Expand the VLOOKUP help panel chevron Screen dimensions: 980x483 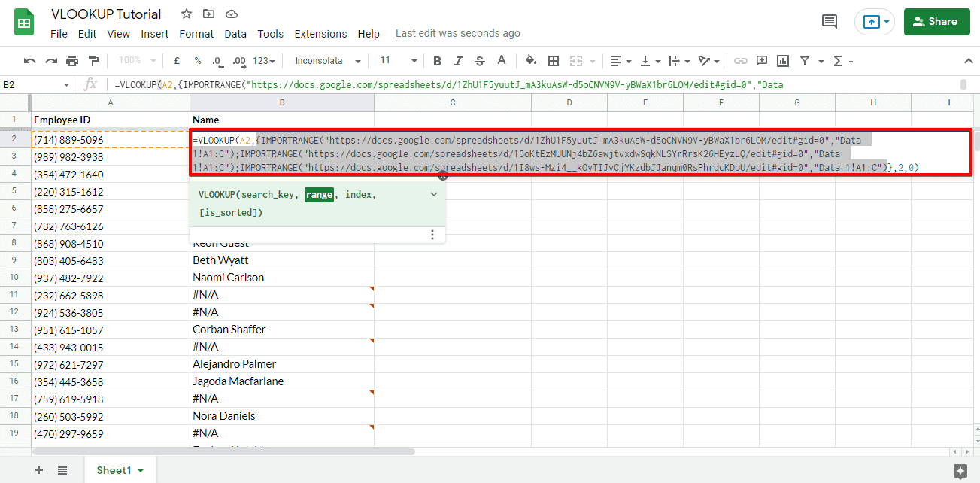(433, 193)
